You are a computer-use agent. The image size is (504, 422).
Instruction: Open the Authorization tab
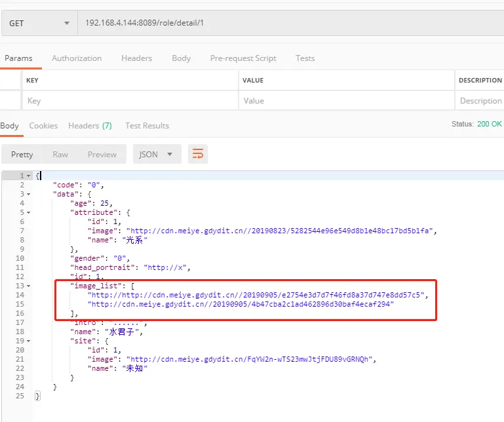click(x=77, y=58)
